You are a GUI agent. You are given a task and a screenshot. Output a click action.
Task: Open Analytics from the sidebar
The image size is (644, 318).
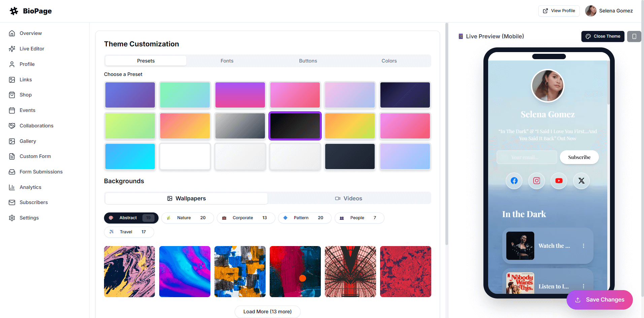[30, 187]
